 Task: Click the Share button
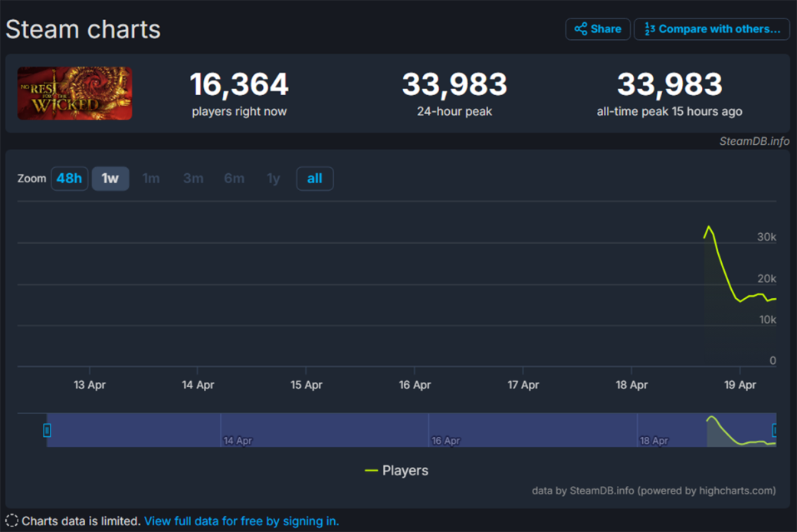pos(598,29)
